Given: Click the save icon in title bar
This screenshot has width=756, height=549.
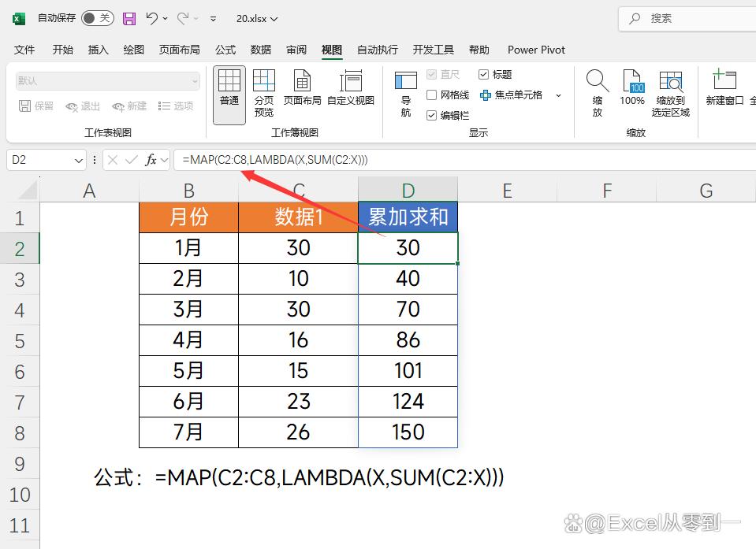Looking at the screenshot, I should tap(129, 18).
